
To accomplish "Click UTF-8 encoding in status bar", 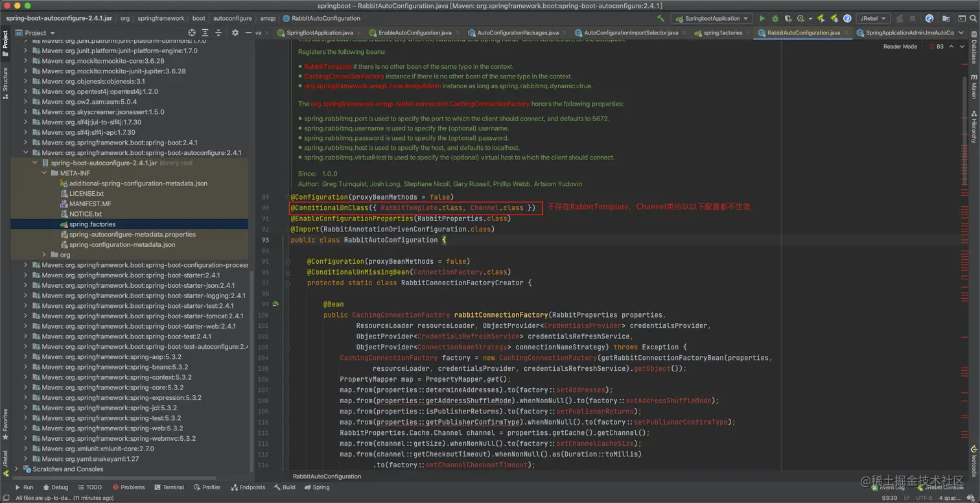I will (x=926, y=498).
